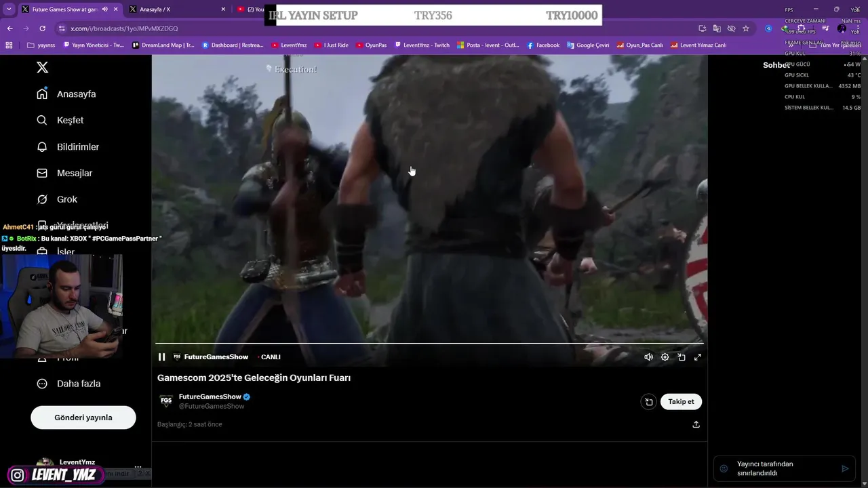Pause the live broadcast video
This screenshot has height=488, width=868.
(x=161, y=357)
